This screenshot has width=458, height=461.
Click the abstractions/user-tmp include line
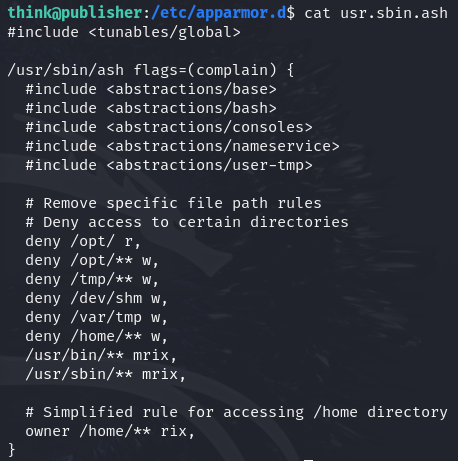pyautogui.click(x=169, y=165)
